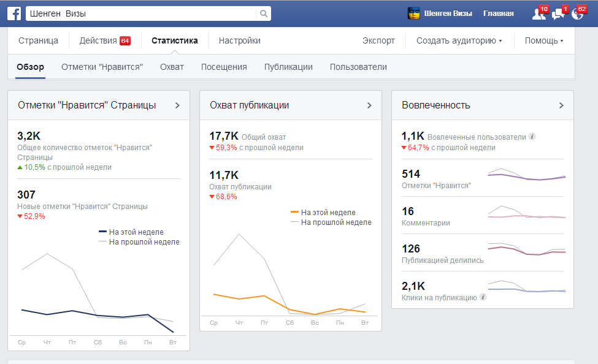Expand the Вовлеченность panel arrow
Image resolution: width=598 pixels, height=364 pixels.
561,105
